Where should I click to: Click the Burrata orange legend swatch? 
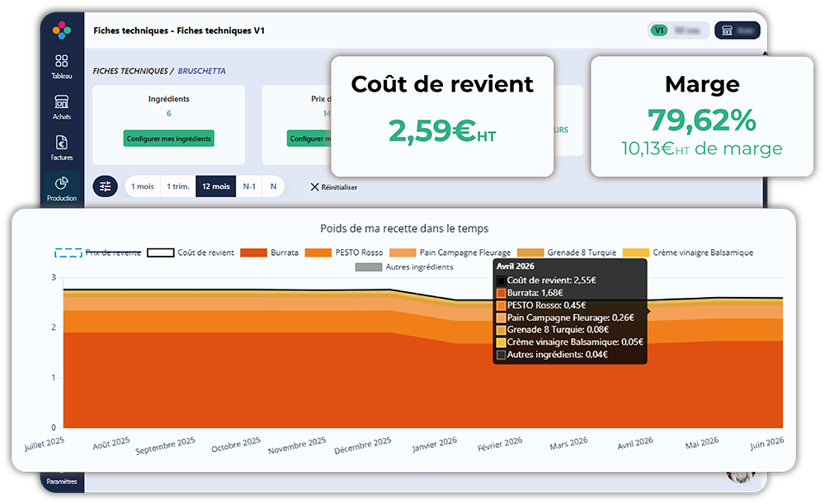[x=253, y=252]
